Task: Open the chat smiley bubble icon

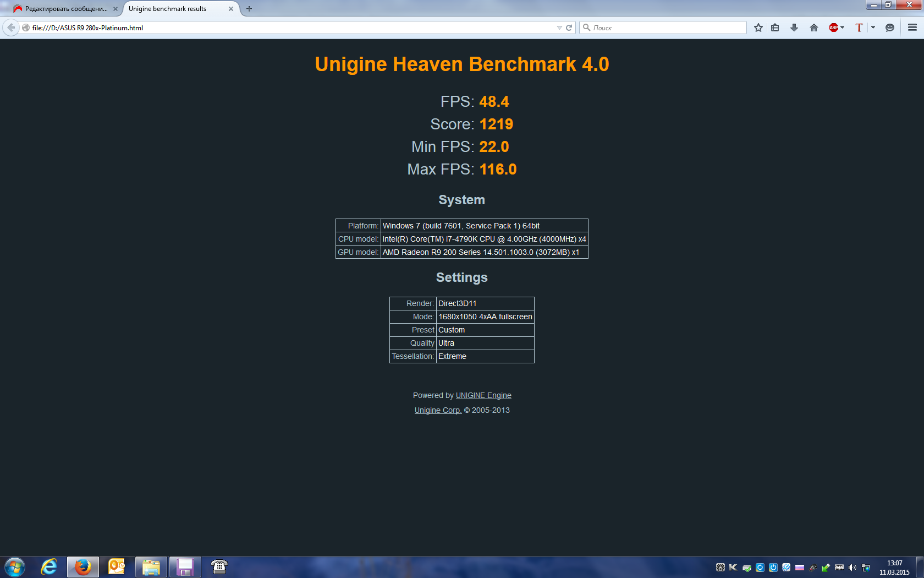Action: point(890,28)
